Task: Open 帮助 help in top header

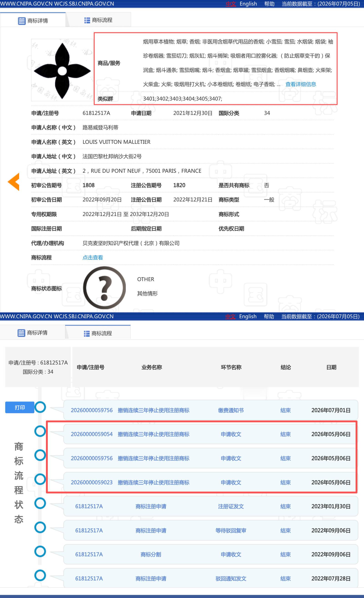Action: pos(269,4)
